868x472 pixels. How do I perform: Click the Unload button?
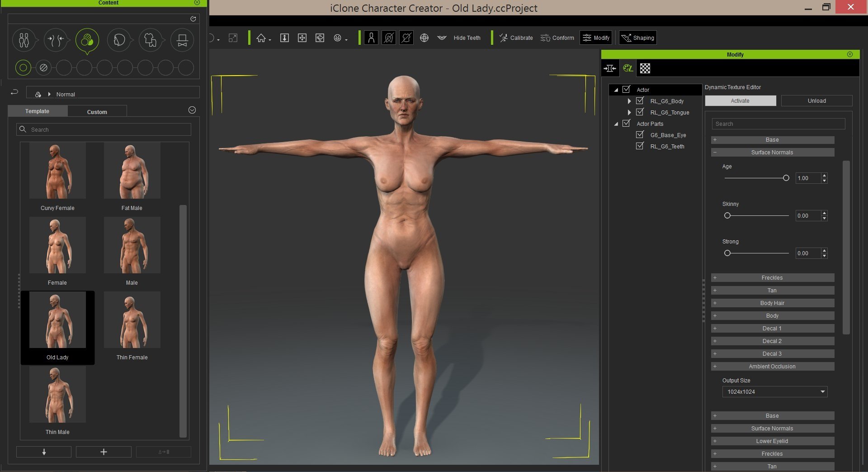coord(816,101)
